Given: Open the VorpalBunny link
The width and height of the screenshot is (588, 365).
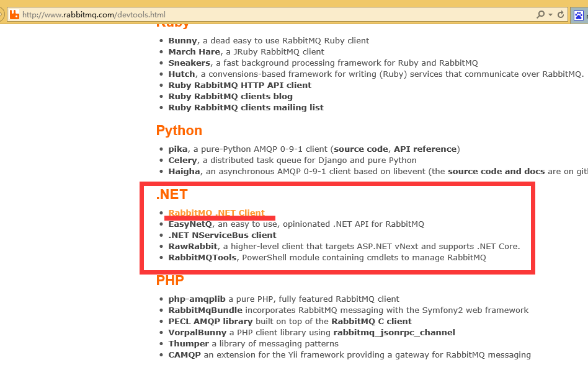Looking at the screenshot, I should pyautogui.click(x=197, y=333).
